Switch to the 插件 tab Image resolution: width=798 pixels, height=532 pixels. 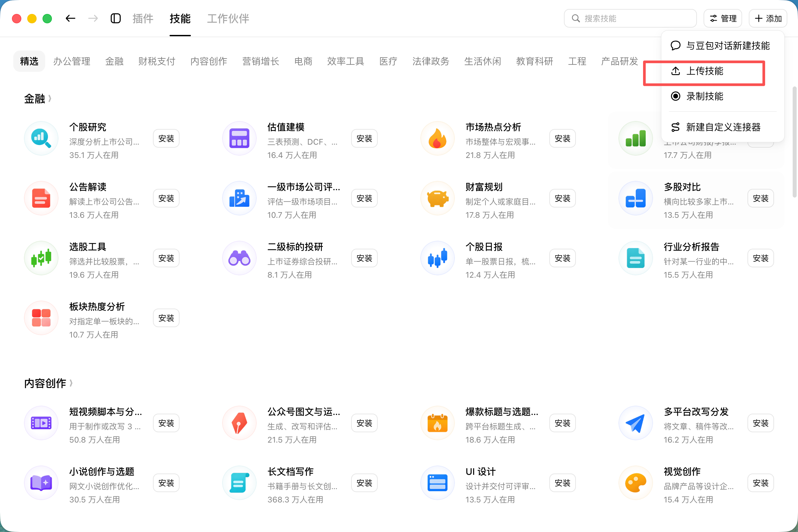pyautogui.click(x=143, y=18)
